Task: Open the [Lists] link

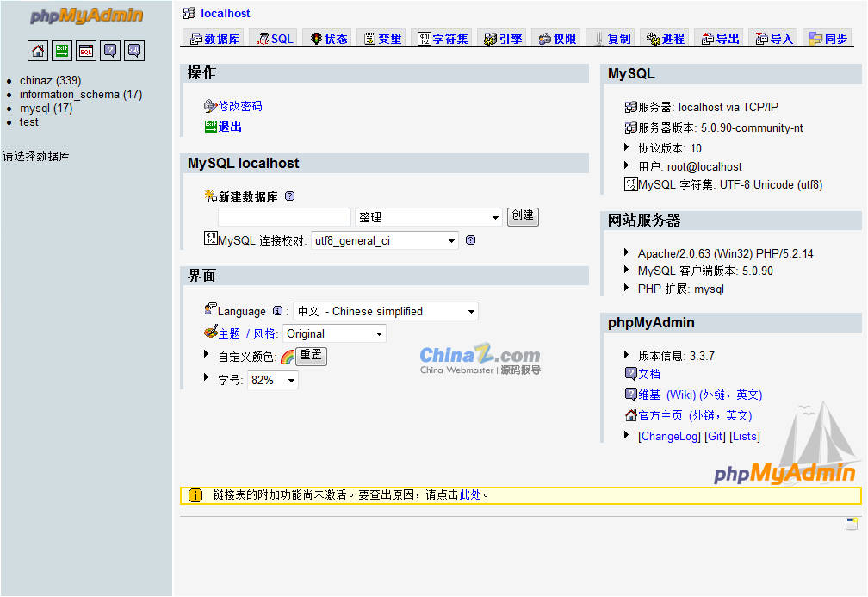Action: coord(745,437)
